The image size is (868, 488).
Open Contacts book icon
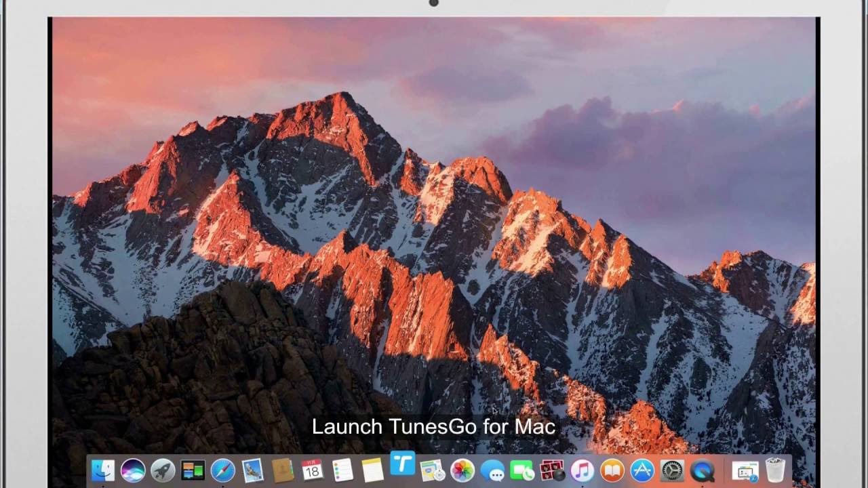pyautogui.click(x=282, y=470)
